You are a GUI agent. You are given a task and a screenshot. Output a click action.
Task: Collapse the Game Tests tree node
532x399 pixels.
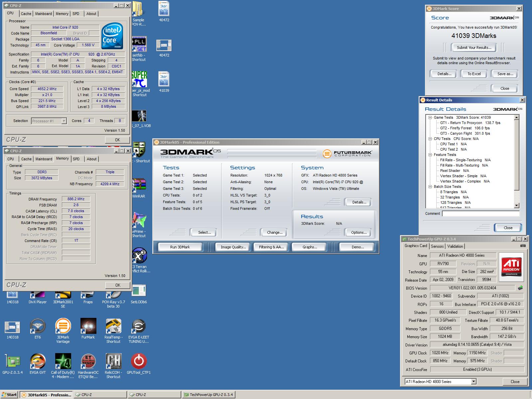tap(430, 117)
